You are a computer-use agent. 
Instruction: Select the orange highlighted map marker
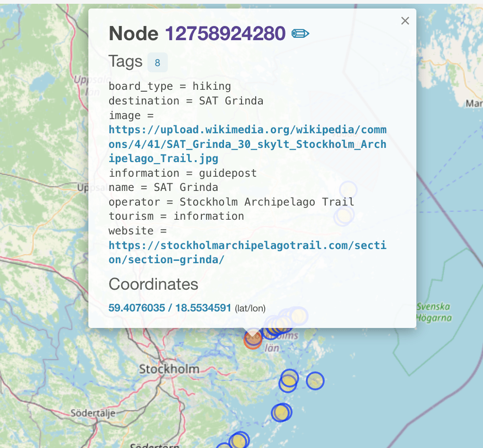coord(253,339)
